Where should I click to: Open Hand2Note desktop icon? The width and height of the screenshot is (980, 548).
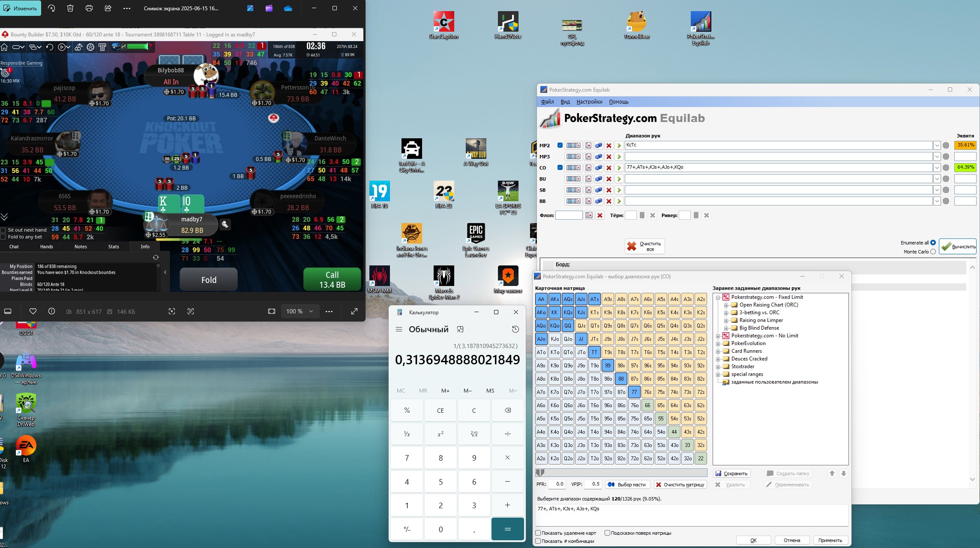[x=508, y=25]
